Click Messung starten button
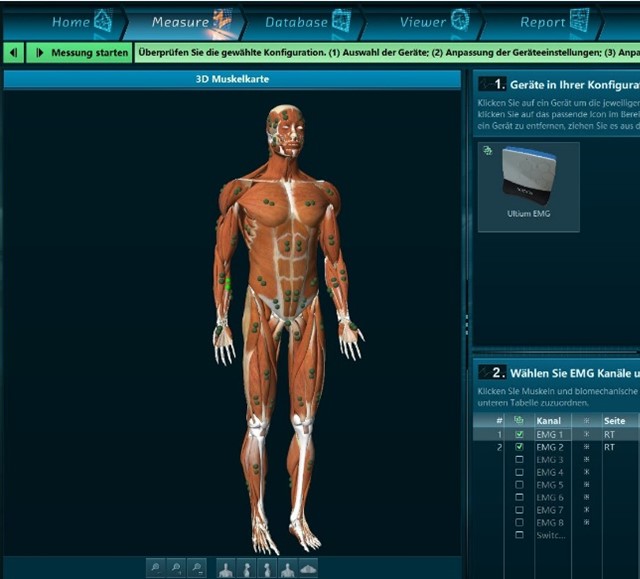Image resolution: width=640 pixels, height=579 pixels. tap(79, 53)
